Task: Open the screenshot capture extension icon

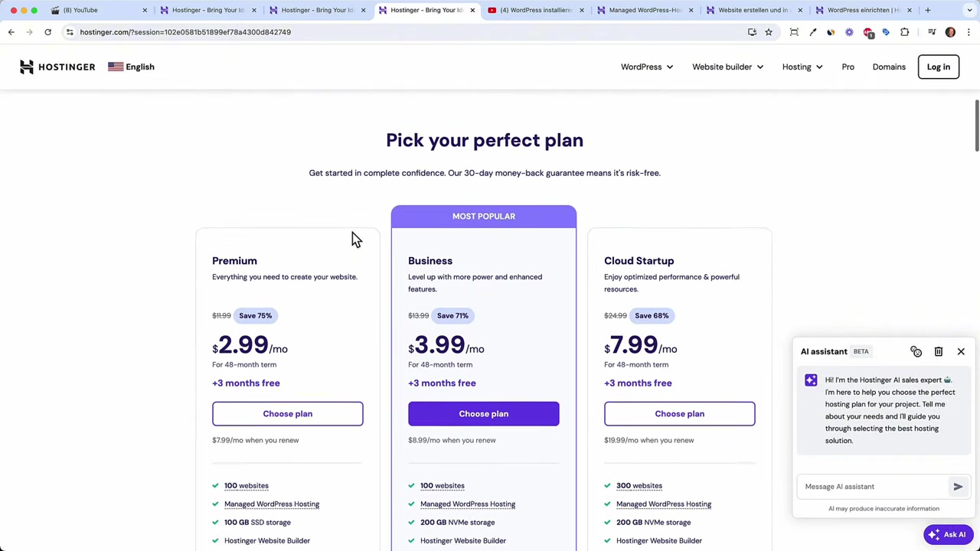Action: pyautogui.click(x=794, y=32)
